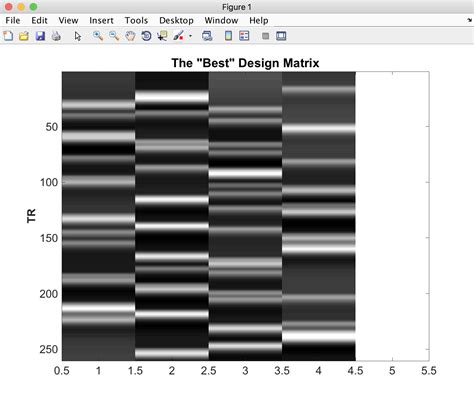This screenshot has width=474, height=400.
Task: Click the Hide Plot Tools icon
Action: click(x=265, y=36)
